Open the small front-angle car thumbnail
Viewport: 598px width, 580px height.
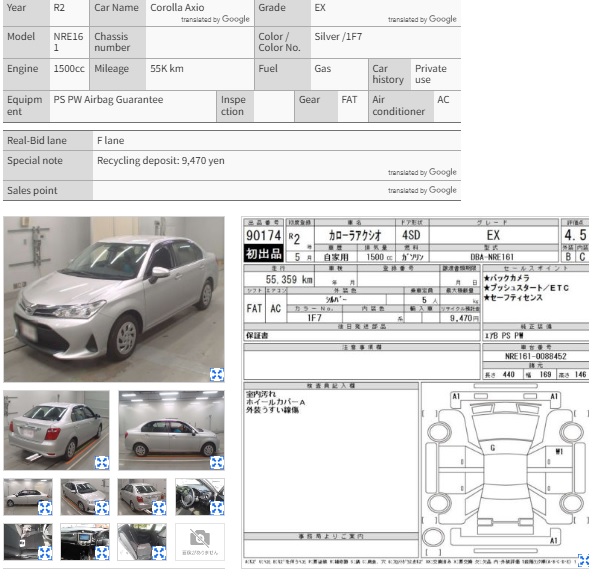tap(85, 497)
